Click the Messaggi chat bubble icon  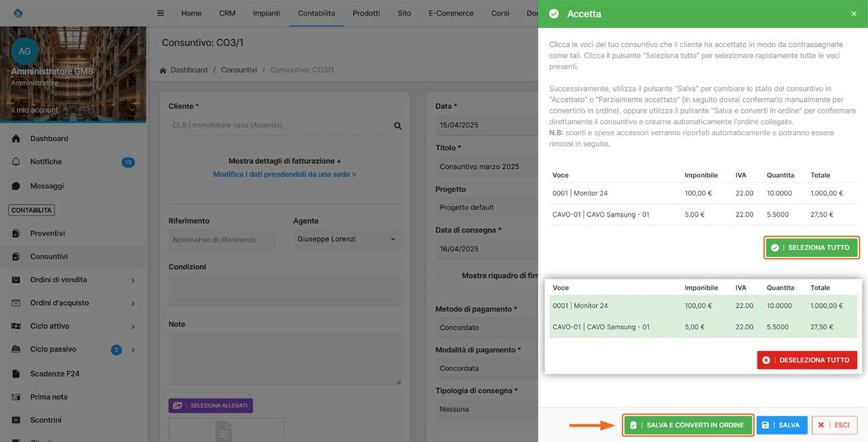coord(16,186)
